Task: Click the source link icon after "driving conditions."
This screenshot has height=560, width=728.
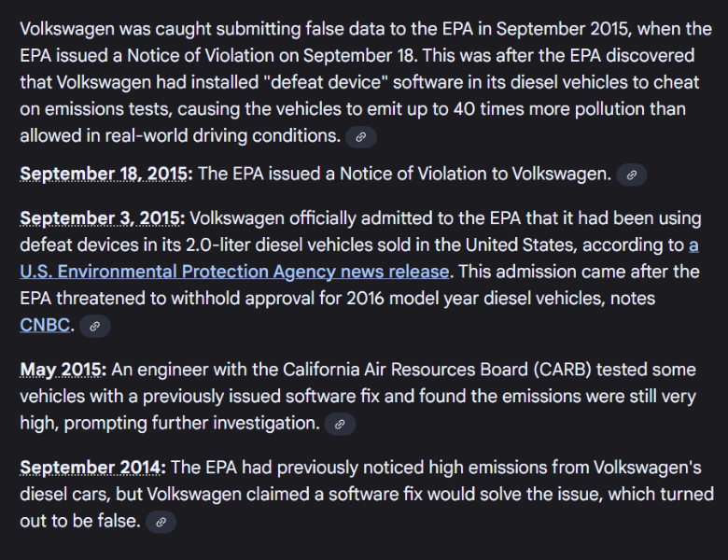Action: pyautogui.click(x=361, y=137)
